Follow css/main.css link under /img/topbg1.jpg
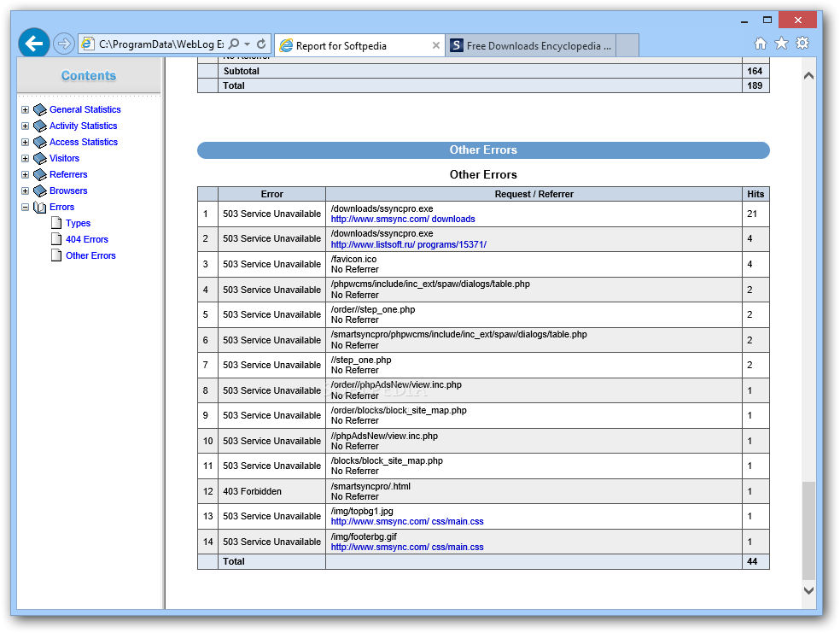 point(407,521)
